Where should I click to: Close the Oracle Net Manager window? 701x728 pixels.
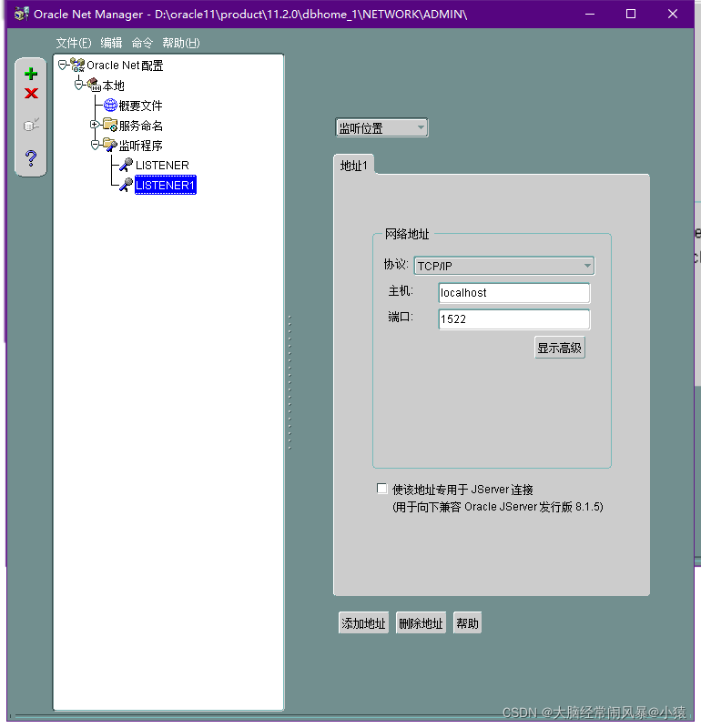[x=673, y=14]
